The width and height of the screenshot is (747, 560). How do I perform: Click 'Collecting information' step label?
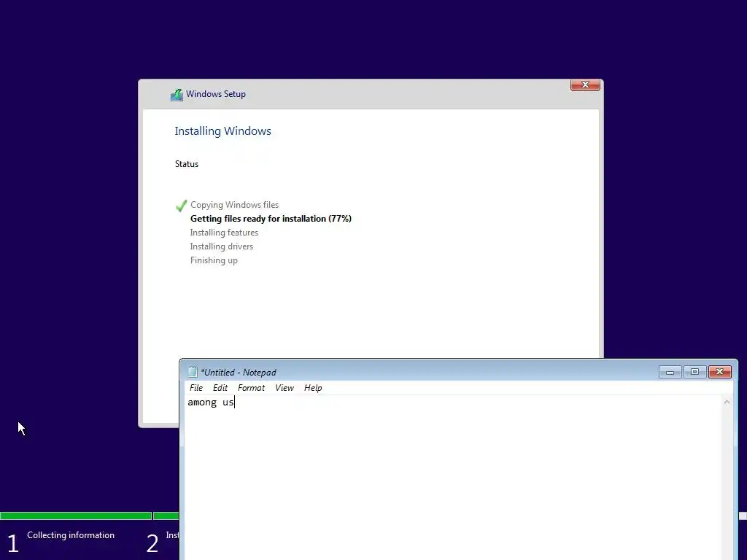point(71,535)
